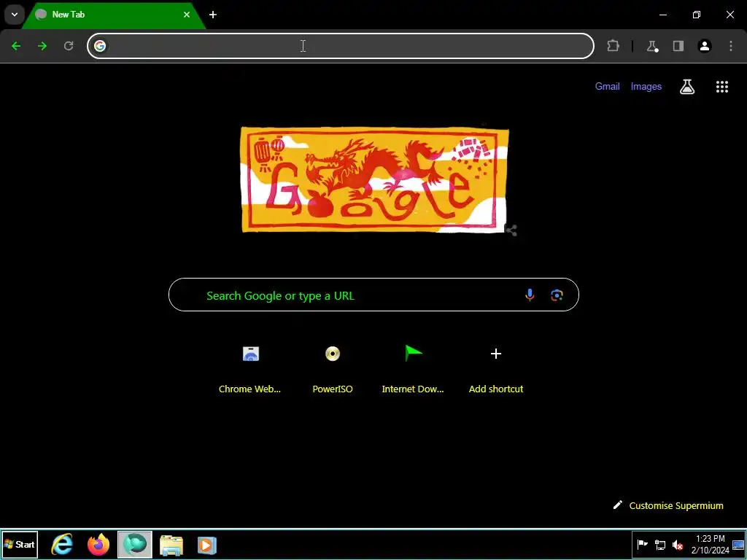Image resolution: width=747 pixels, height=560 pixels.
Task: Open Action Center flag in tray
Action: (x=643, y=545)
